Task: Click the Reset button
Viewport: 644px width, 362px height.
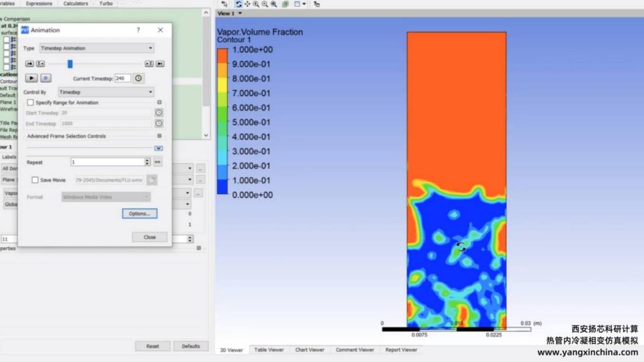Action: [x=153, y=346]
